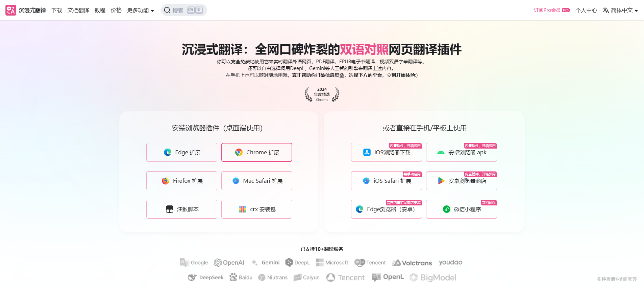This screenshot has height=288, width=644.
Task: Click the Firefox icon on Firefox 扩展 button
Action: pyautogui.click(x=165, y=181)
